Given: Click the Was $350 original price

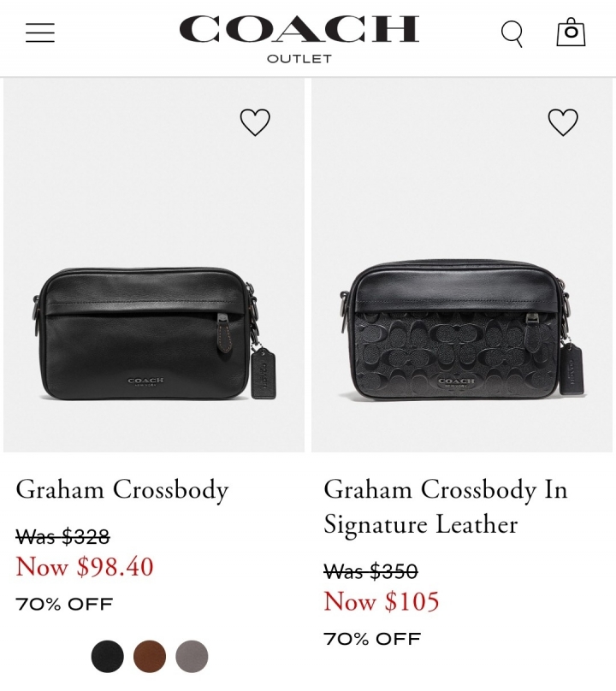Looking at the screenshot, I should click(370, 571).
